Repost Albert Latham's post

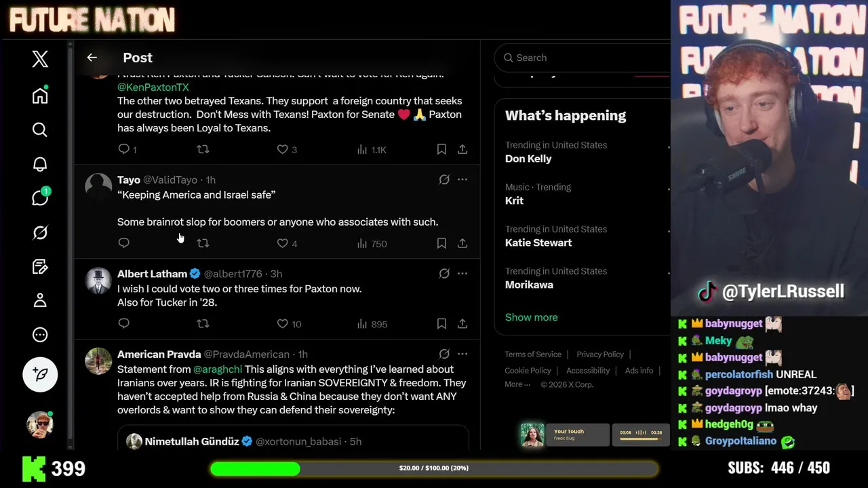[x=203, y=323]
